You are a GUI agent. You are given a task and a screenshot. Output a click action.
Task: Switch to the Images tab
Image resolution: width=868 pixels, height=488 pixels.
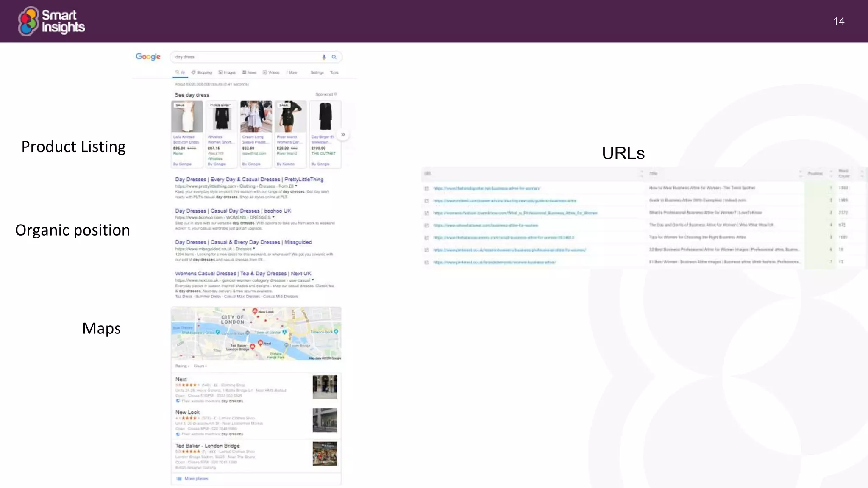[x=227, y=72]
